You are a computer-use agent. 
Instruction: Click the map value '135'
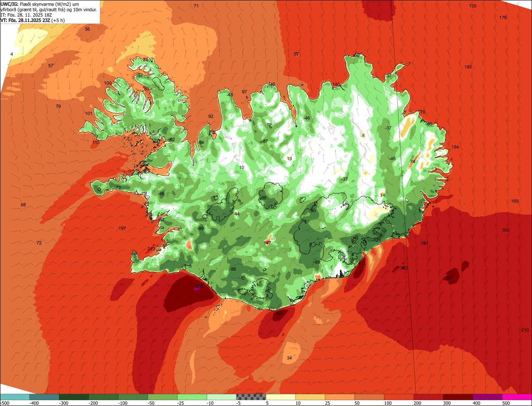[473, 6]
